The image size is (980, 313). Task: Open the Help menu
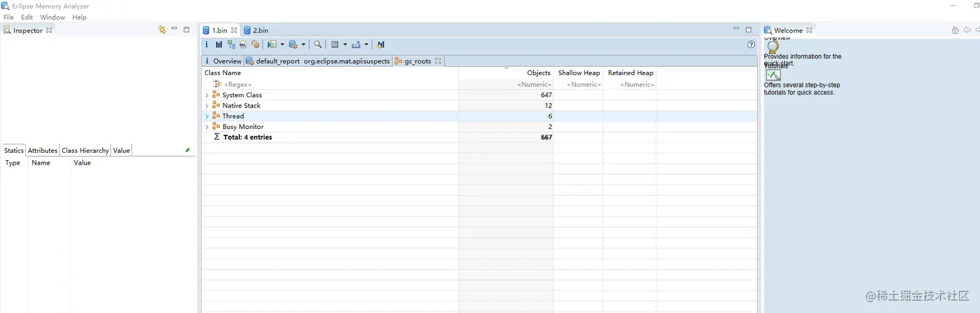(x=80, y=17)
